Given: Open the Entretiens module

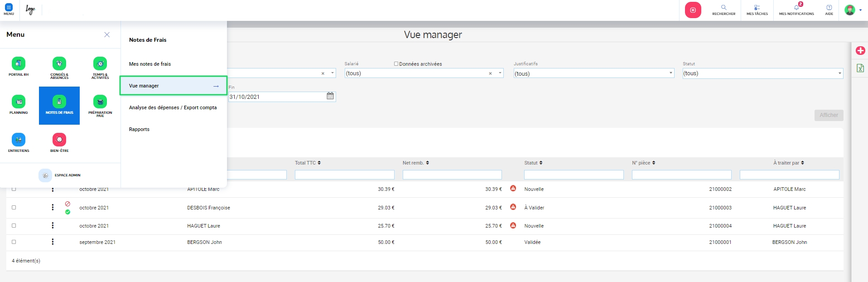Looking at the screenshot, I should point(19,143).
